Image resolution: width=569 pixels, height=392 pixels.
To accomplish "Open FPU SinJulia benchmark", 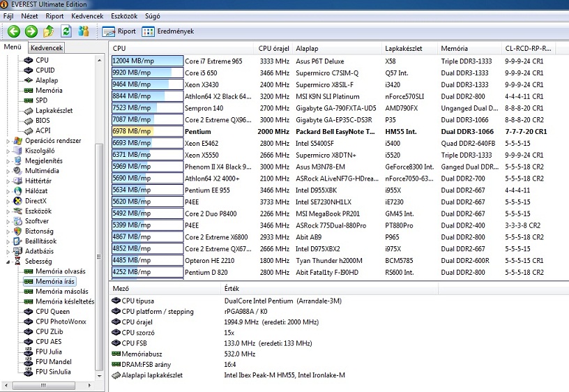I will (47, 372).
